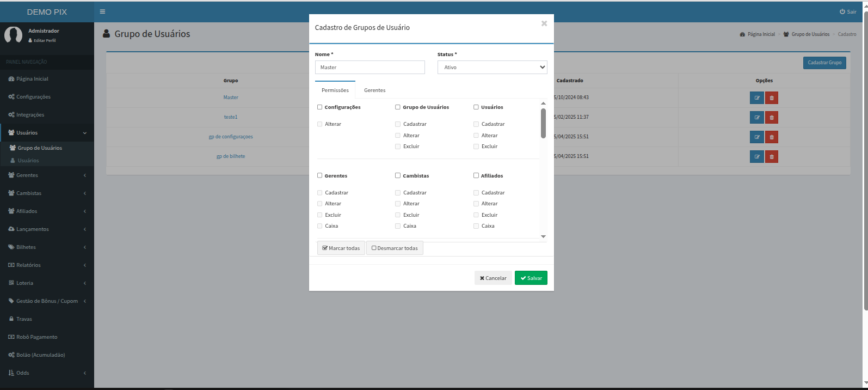Click the Nome input field
This screenshot has height=390, width=868.
pyautogui.click(x=370, y=68)
